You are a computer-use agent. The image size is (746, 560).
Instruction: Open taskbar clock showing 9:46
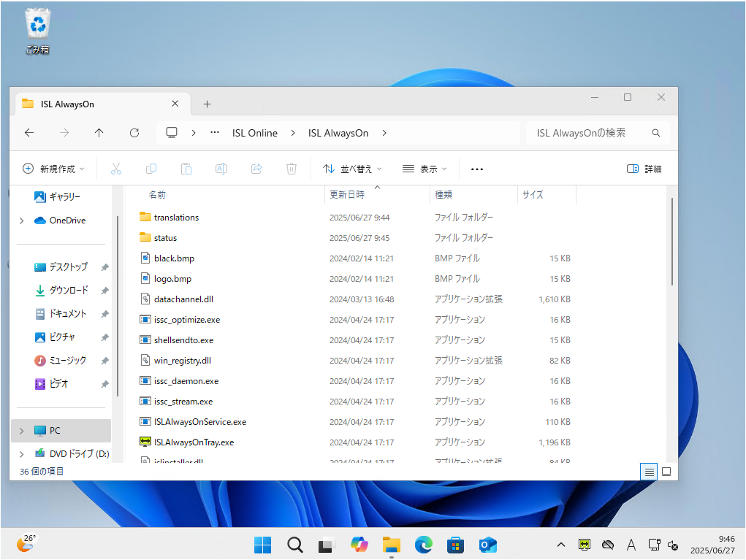pos(712,545)
